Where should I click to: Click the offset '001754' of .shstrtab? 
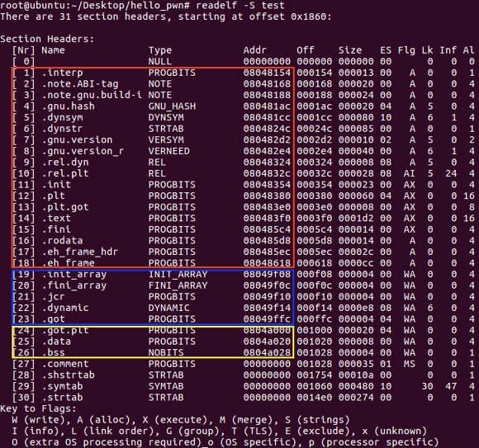click(x=315, y=375)
